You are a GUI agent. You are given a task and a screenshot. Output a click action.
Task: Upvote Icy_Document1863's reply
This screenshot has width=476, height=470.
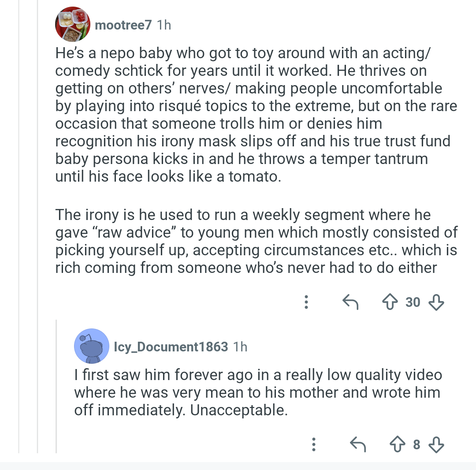point(398,444)
